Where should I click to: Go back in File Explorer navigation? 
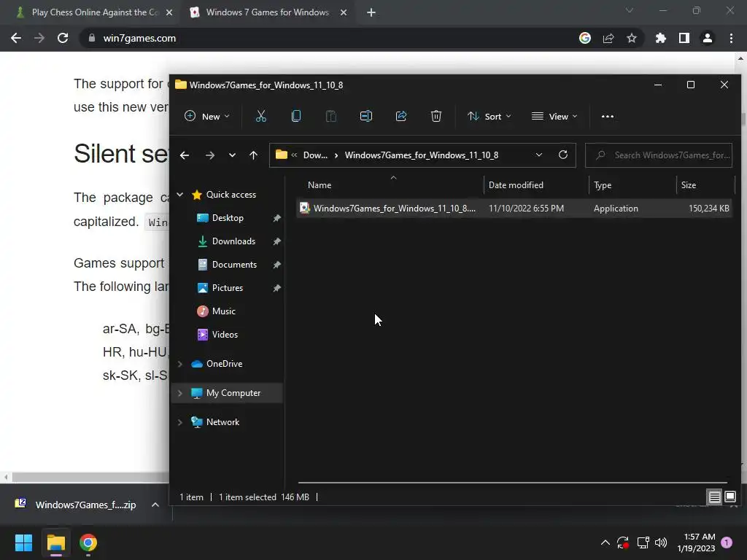coord(185,155)
